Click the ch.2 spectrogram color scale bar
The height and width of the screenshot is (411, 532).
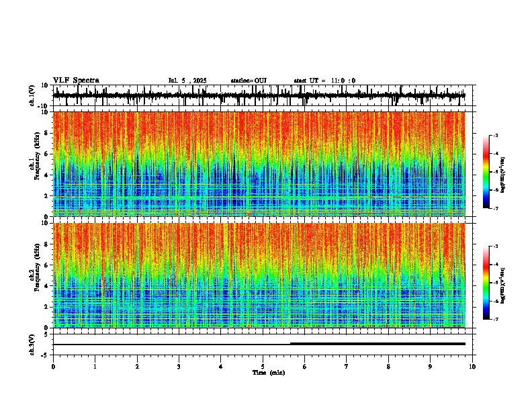(x=486, y=283)
